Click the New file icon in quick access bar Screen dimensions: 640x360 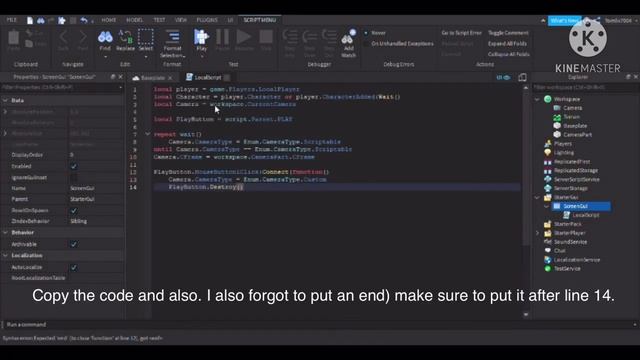pyautogui.click(x=30, y=20)
